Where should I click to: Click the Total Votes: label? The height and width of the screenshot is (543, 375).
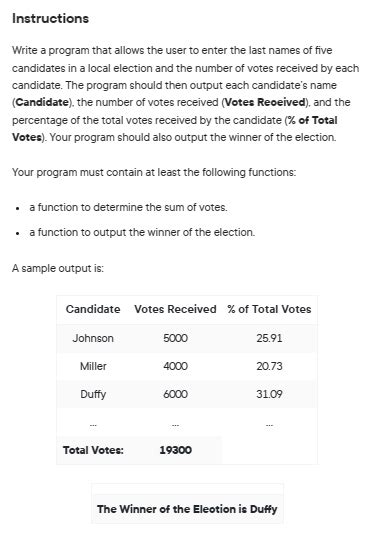coord(93,450)
